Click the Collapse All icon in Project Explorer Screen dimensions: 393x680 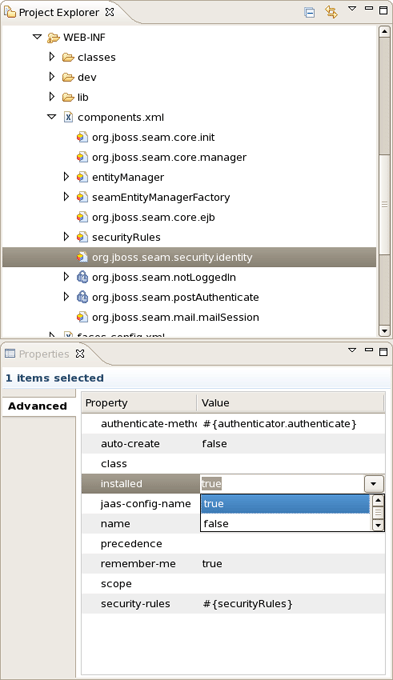(x=309, y=12)
